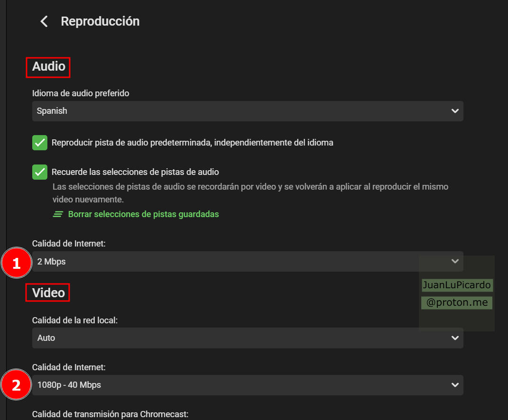This screenshot has width=508, height=420.
Task: Click the chevron arrow in the Spanish language field
Action: [x=455, y=111]
